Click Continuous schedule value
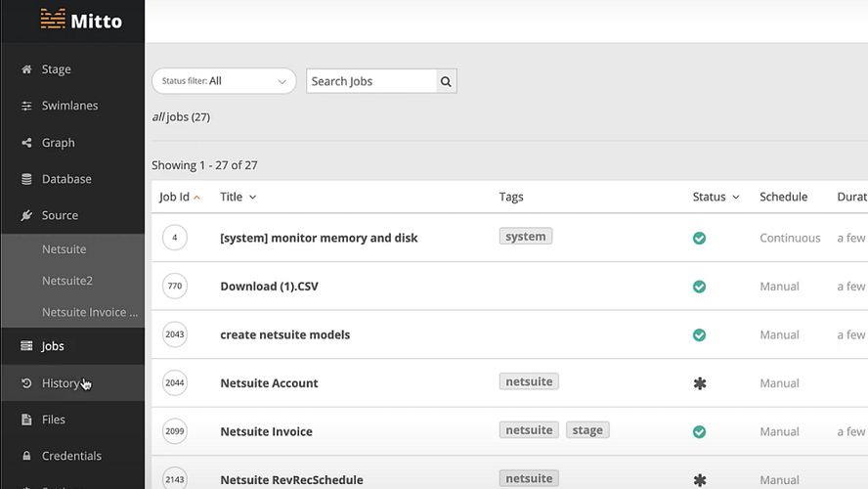 pos(790,238)
